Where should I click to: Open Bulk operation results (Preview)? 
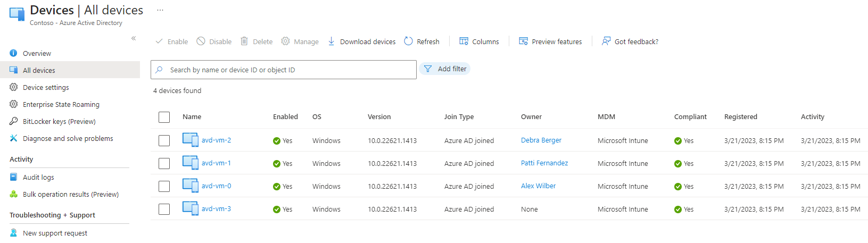[x=71, y=194]
